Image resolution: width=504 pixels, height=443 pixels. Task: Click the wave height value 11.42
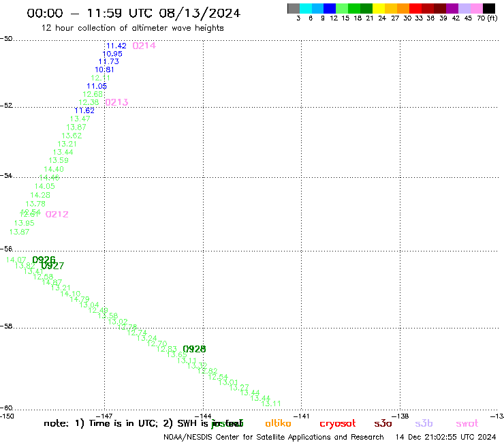point(116,46)
